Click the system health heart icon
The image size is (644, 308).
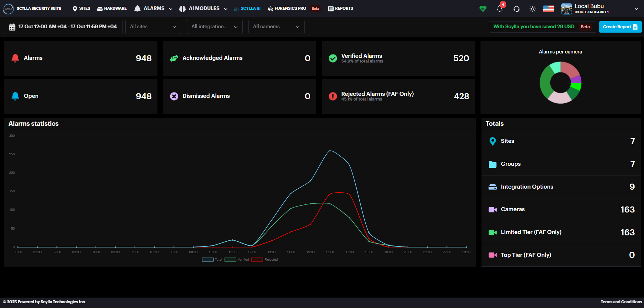tap(483, 9)
